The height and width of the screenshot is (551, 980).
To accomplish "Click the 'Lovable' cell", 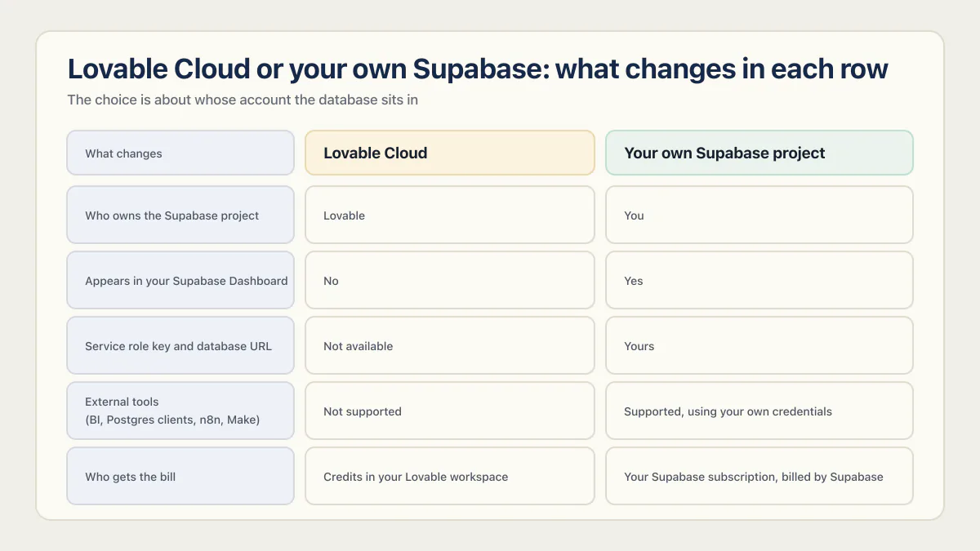I will [450, 215].
